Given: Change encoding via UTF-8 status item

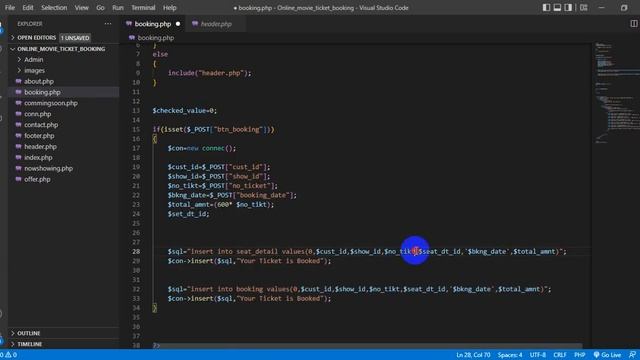Looking at the screenshot, I should tap(538, 355).
